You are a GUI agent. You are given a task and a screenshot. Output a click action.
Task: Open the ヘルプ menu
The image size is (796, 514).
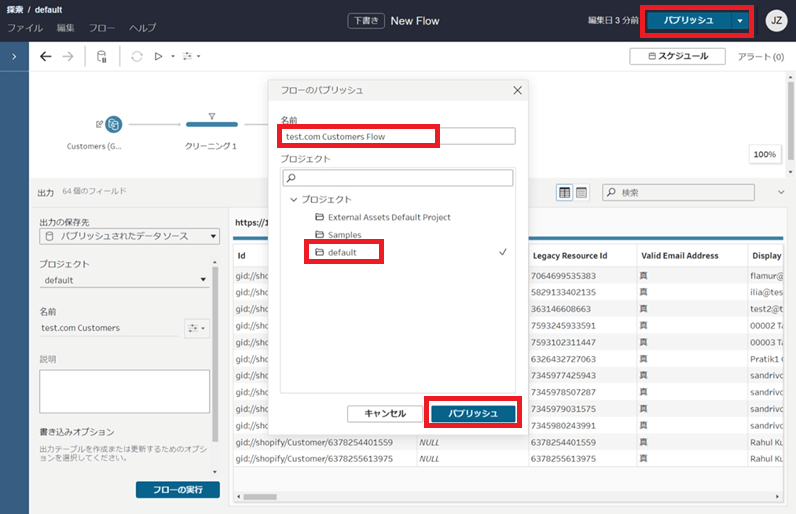(x=142, y=28)
